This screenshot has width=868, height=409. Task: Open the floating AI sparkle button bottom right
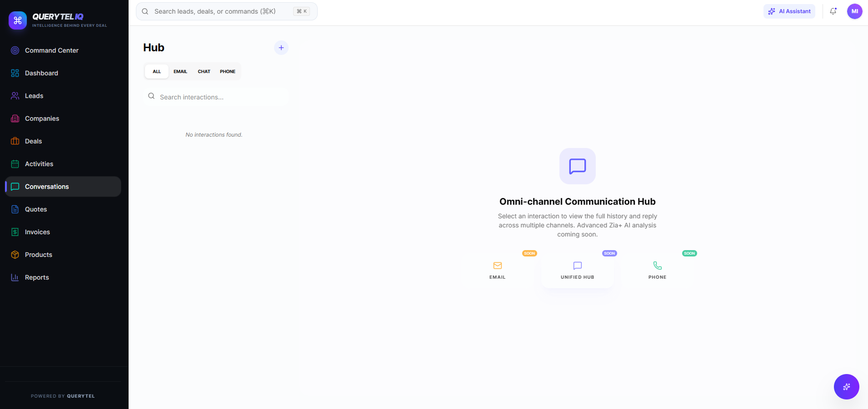click(x=846, y=386)
